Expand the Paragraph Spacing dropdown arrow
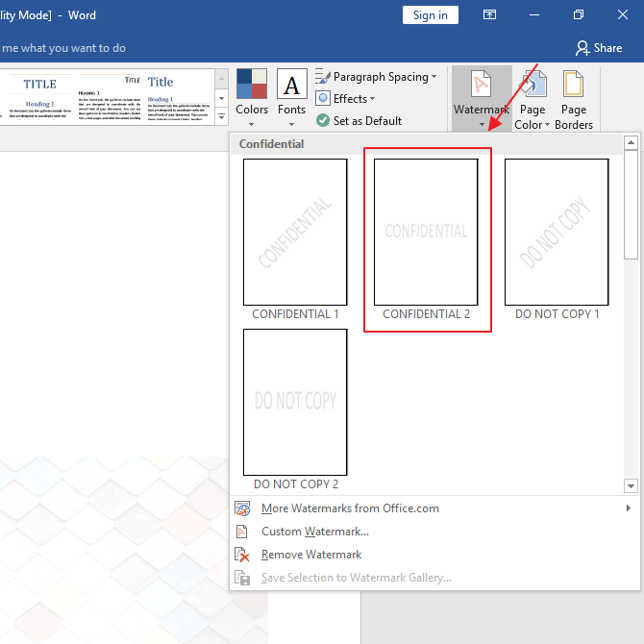This screenshot has width=644, height=644. coord(433,76)
